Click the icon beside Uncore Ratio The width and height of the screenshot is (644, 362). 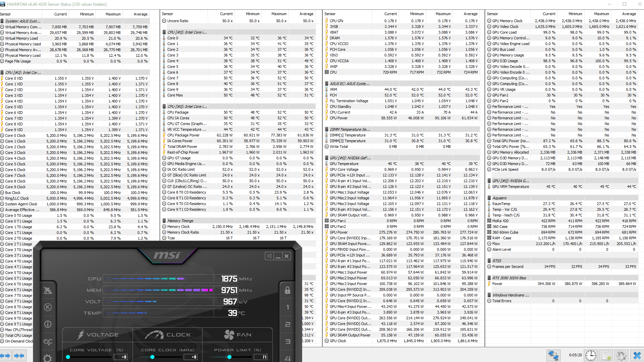click(164, 21)
